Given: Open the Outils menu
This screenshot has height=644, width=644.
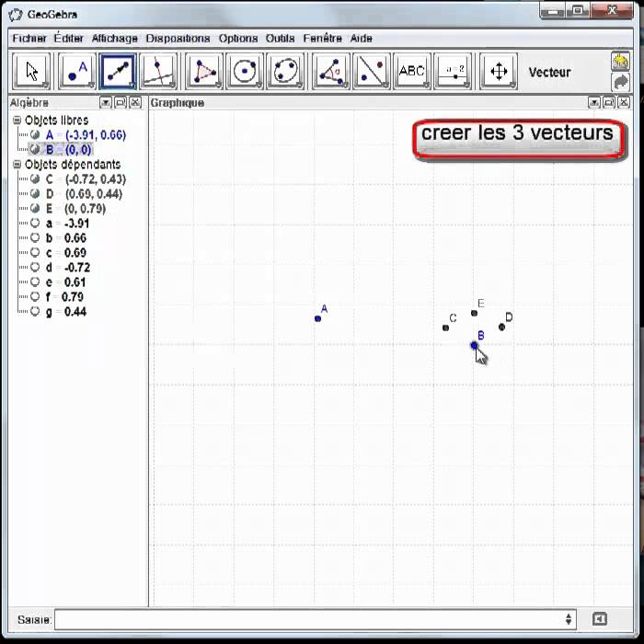Looking at the screenshot, I should click(x=280, y=39).
